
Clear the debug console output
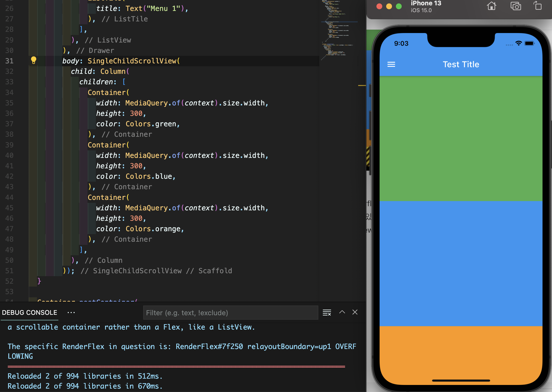pyautogui.click(x=327, y=313)
